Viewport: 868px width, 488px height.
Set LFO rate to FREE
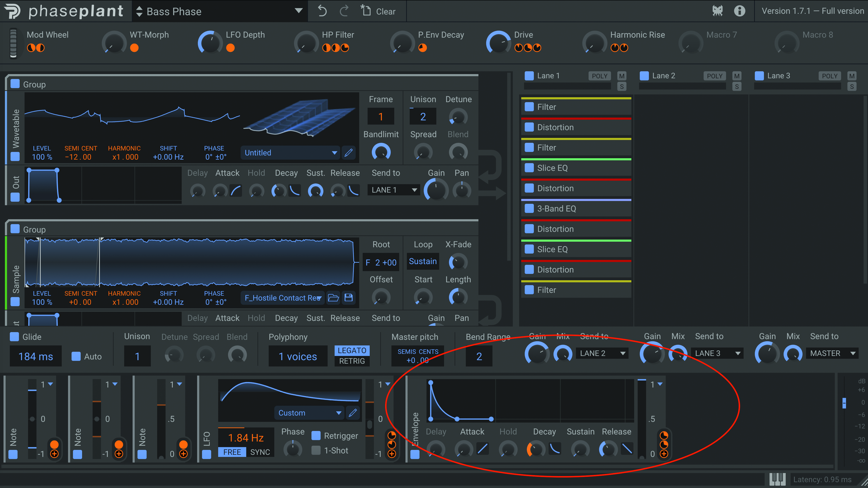point(232,452)
